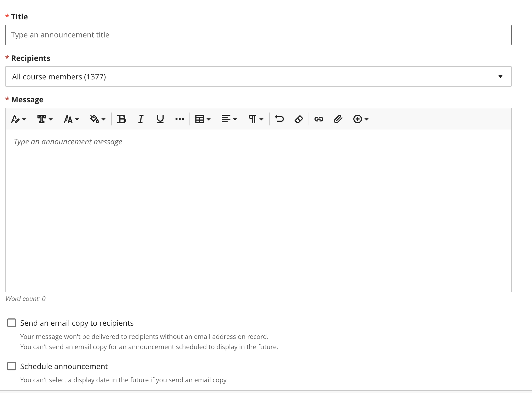Click the Send an email copy label

point(77,323)
